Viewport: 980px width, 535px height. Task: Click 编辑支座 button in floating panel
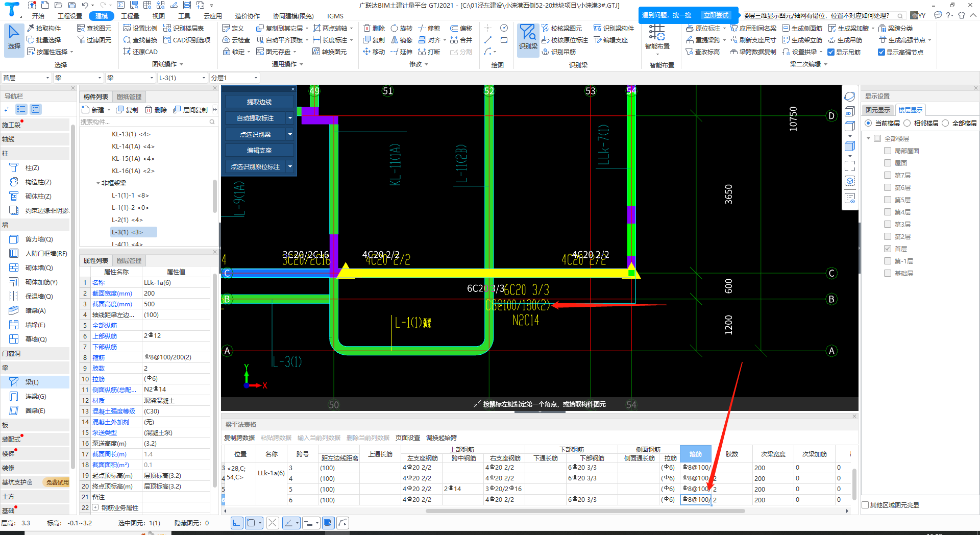pos(259,151)
